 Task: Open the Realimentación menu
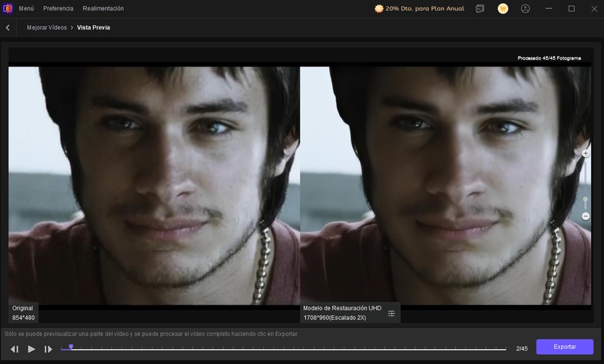103,8
